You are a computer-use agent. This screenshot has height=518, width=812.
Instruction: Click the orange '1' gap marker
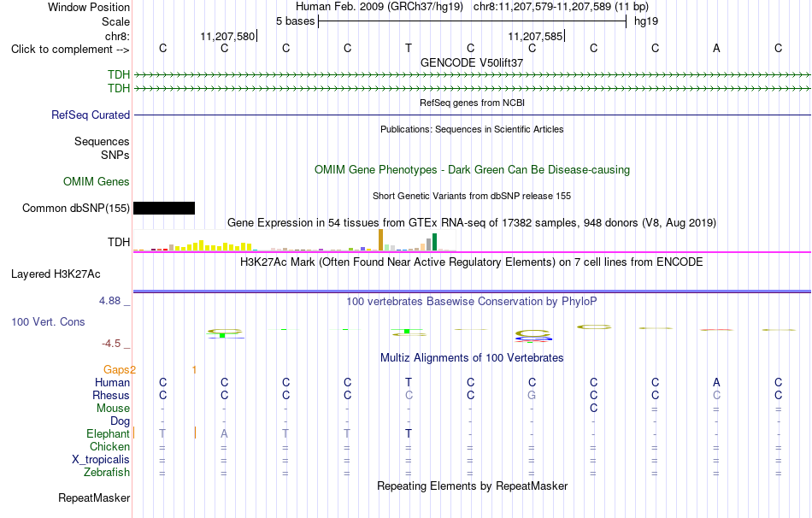click(194, 370)
